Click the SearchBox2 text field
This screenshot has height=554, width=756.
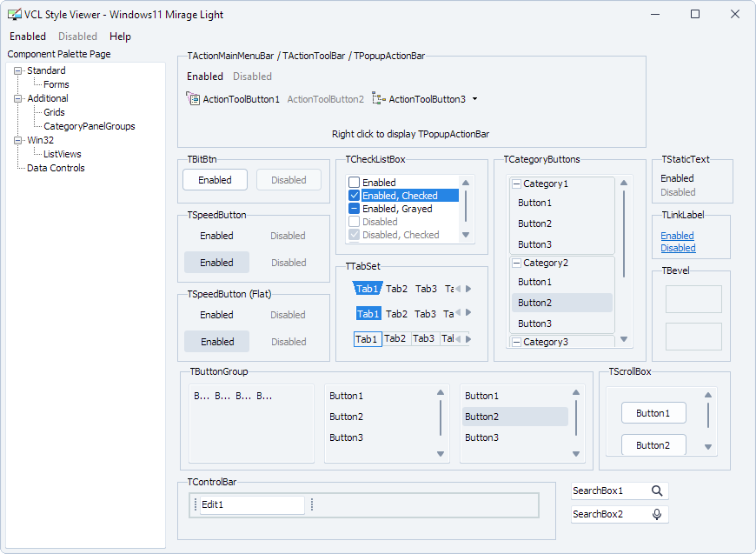610,515
